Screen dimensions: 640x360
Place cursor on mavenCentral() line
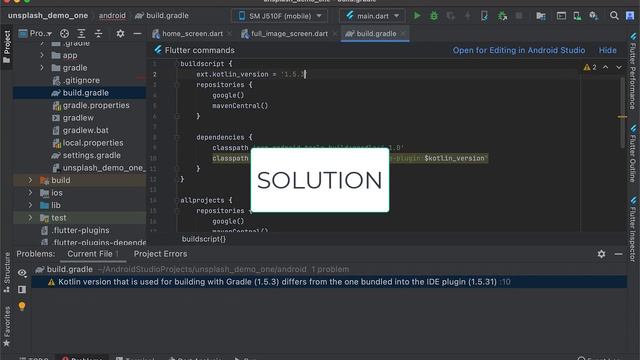pyautogui.click(x=240, y=106)
